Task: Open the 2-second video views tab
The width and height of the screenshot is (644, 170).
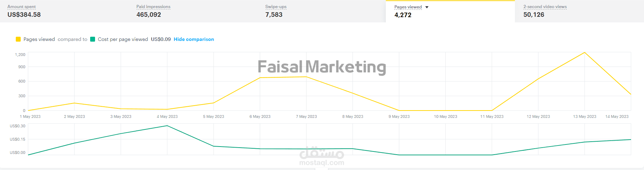Action: click(x=545, y=11)
